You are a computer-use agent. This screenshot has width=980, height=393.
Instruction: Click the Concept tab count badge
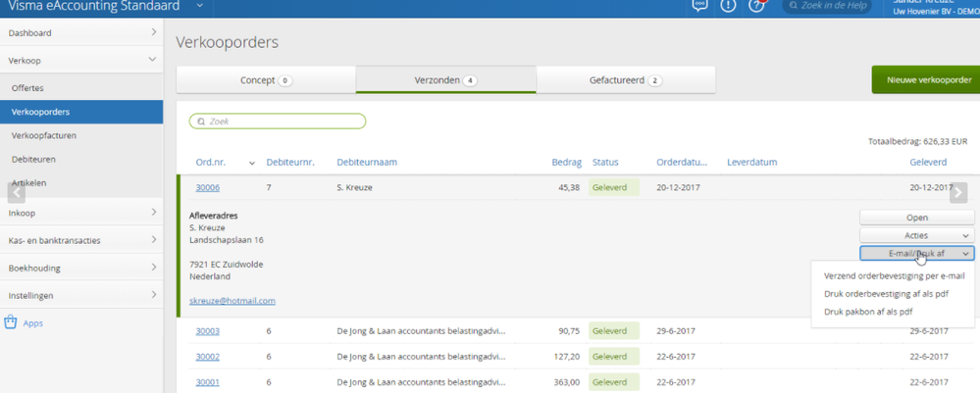[x=285, y=80]
